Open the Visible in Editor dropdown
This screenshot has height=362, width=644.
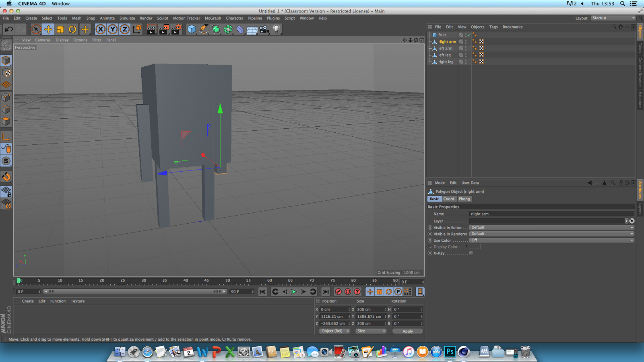click(551, 228)
